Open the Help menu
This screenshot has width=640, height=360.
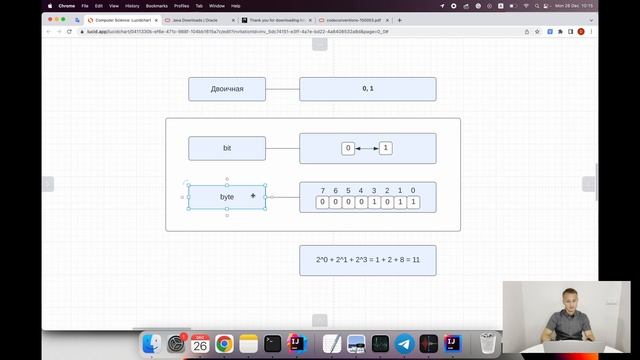coord(236,6)
